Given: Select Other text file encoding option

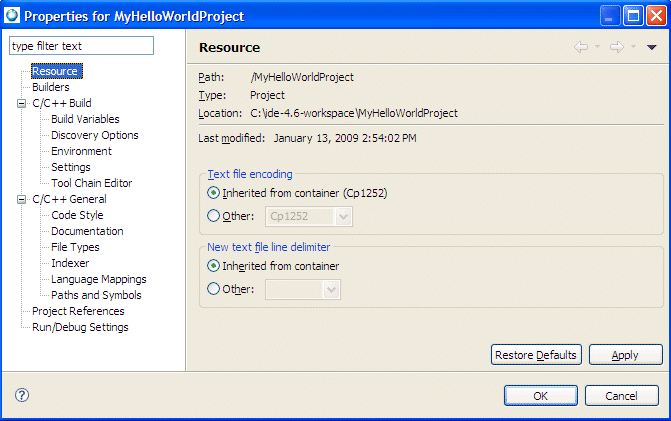Looking at the screenshot, I should click(x=213, y=215).
